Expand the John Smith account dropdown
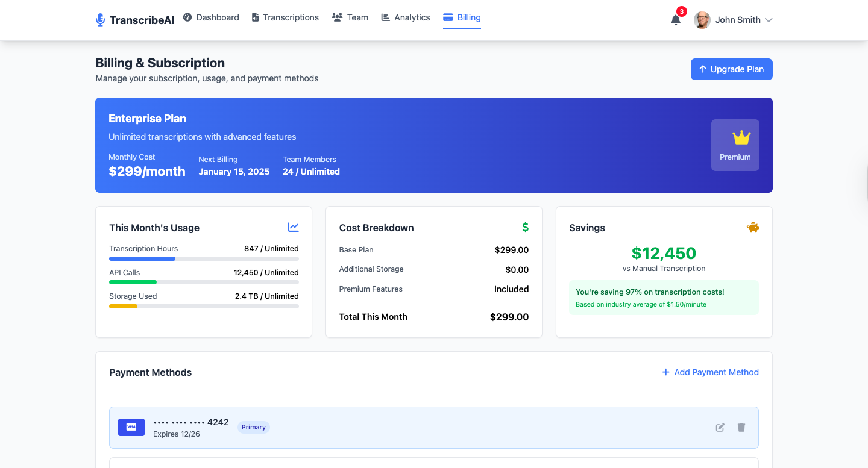Screen dimensions: 868x468 [x=769, y=20]
